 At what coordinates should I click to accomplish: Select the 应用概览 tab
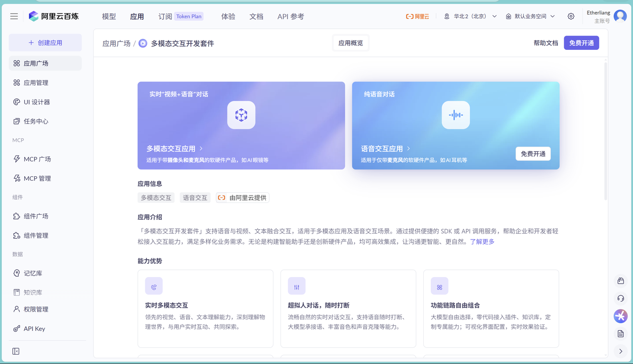click(x=351, y=43)
